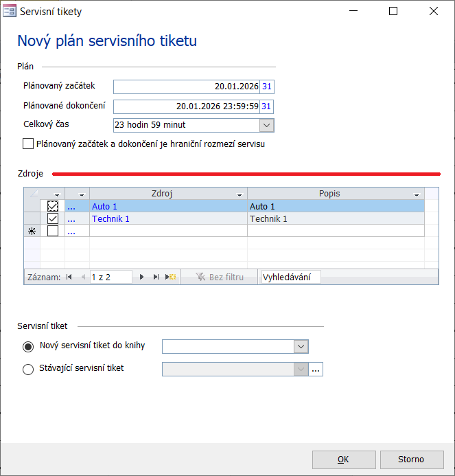Uncheck the Technik 1 row checkbox
Screen dimensions: 455x476
pos(53,219)
